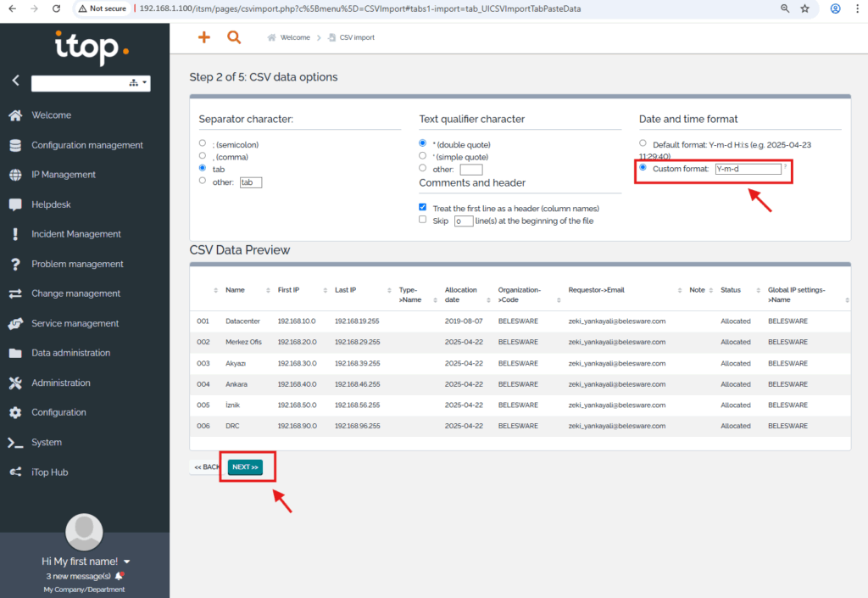Open the organization selector dropdown
Image resolution: width=868 pixels, height=598 pixels.
pos(91,83)
